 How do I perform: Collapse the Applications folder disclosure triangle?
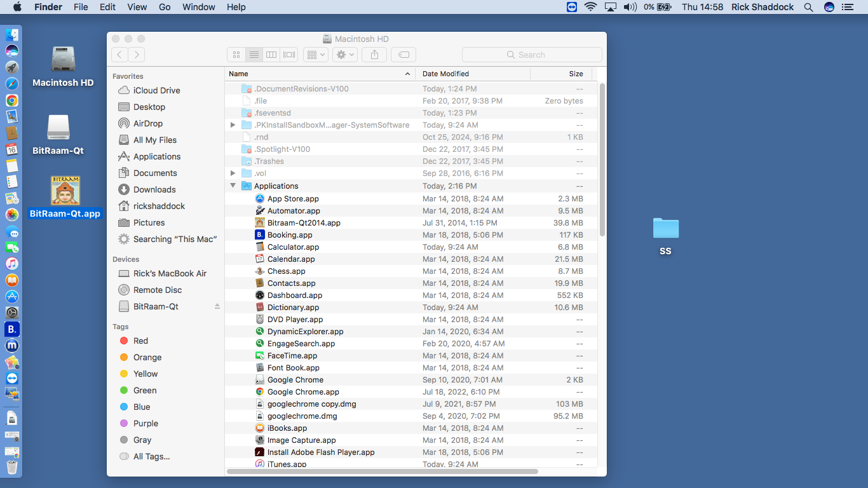coord(233,186)
